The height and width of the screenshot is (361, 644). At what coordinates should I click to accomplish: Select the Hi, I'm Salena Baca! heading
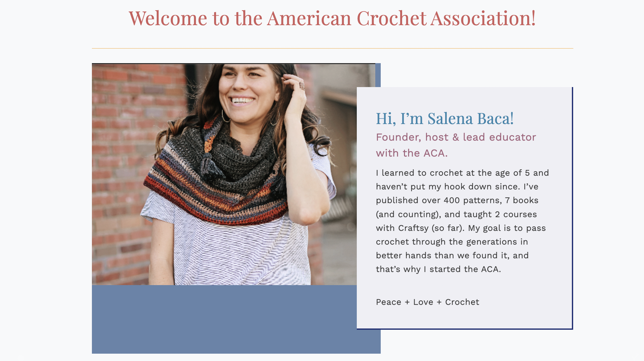445,119
